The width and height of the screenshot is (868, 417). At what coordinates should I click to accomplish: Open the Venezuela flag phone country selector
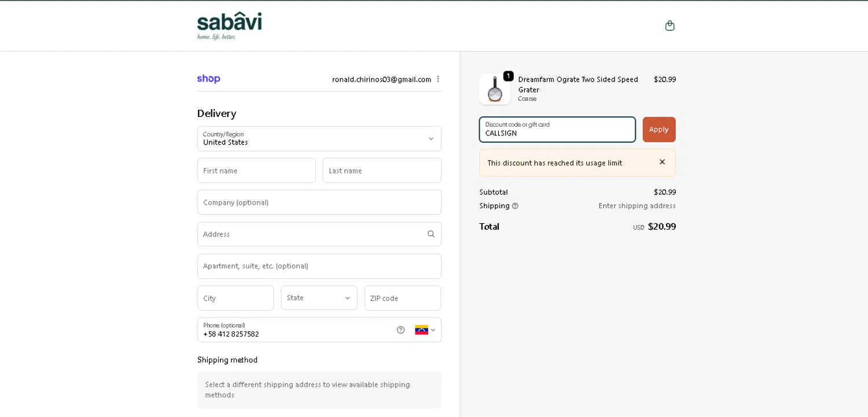pos(425,330)
